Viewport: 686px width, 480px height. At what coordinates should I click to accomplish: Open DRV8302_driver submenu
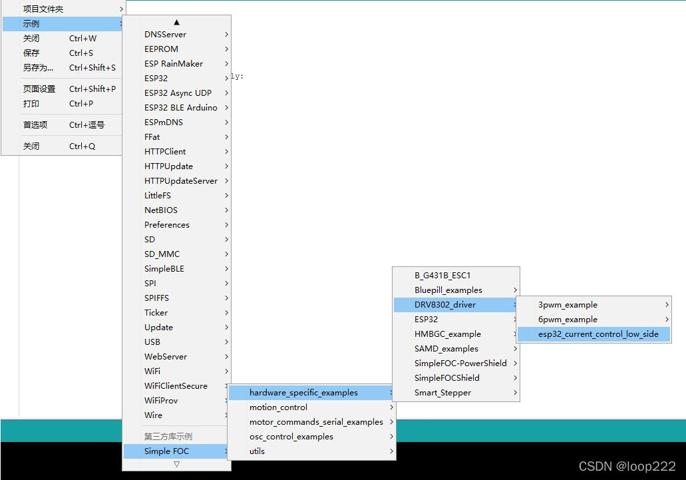(456, 305)
